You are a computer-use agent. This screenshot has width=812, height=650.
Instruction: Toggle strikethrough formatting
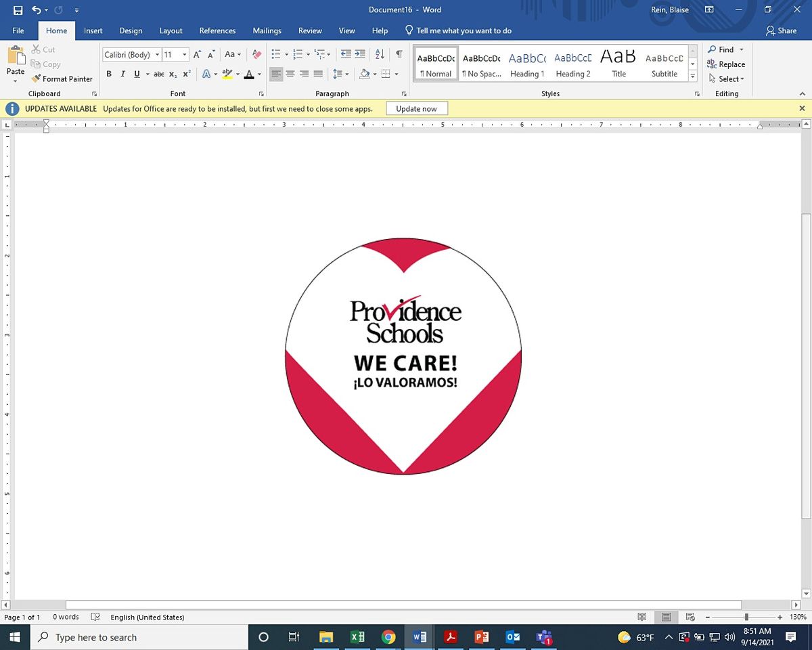[158, 74]
